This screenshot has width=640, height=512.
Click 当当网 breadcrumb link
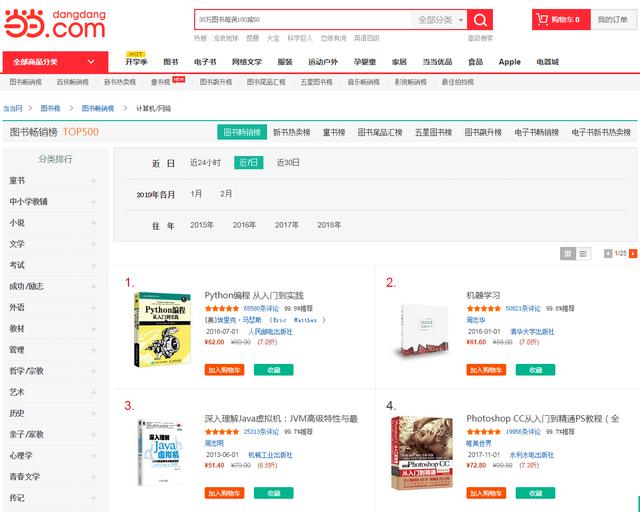pos(13,108)
